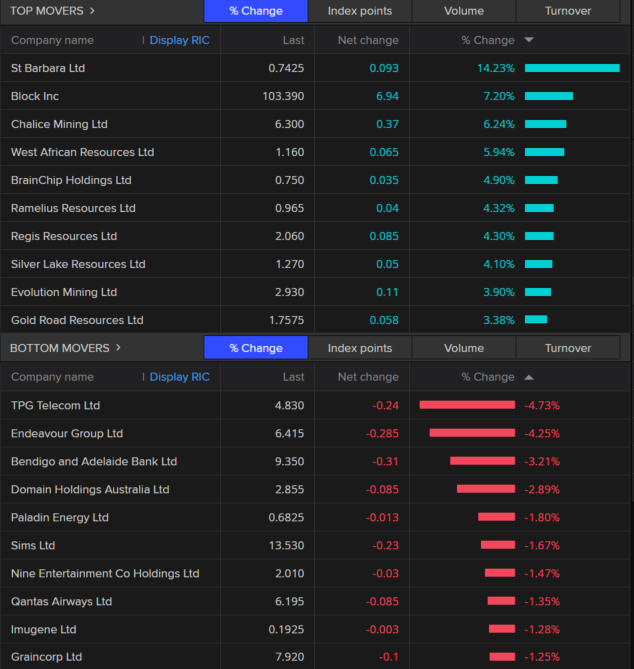
Task: Click St Barbara 14.23% change value
Action: pyautogui.click(x=496, y=68)
